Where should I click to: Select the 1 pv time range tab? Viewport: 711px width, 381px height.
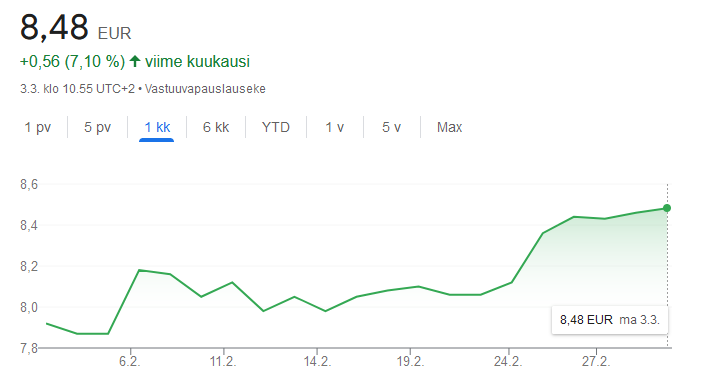tap(38, 127)
